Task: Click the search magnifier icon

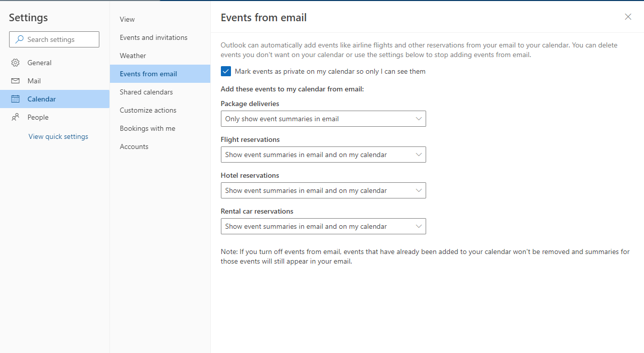Action: coord(20,39)
